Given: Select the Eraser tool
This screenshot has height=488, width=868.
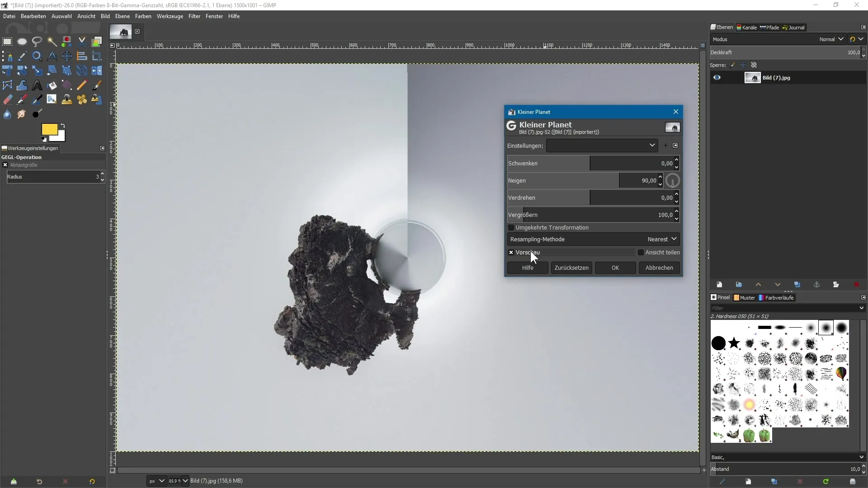Looking at the screenshot, I should [x=7, y=100].
